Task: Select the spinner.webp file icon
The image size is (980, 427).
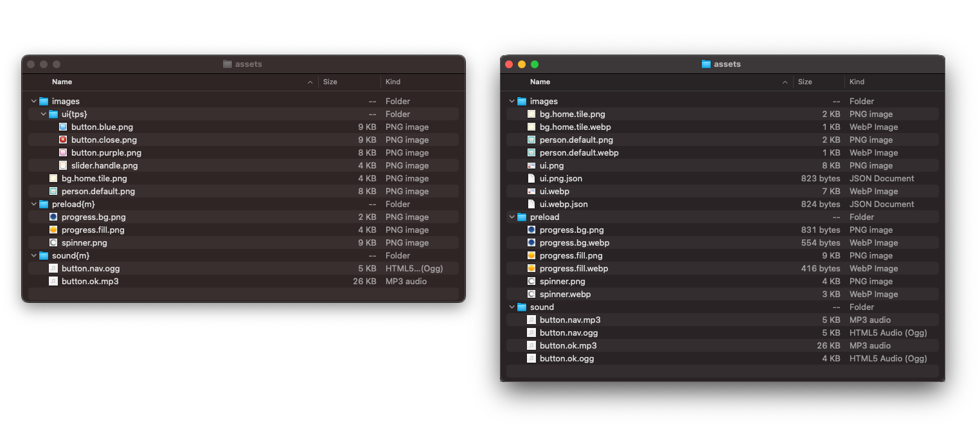Action: coord(531,294)
